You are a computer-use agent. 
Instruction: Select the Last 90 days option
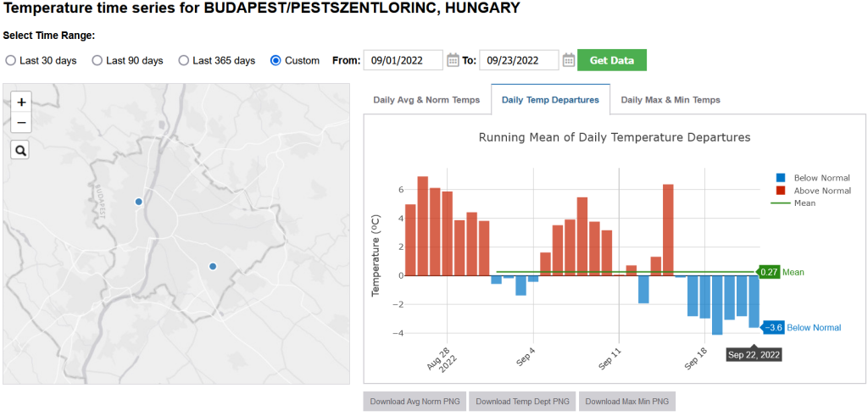click(97, 61)
